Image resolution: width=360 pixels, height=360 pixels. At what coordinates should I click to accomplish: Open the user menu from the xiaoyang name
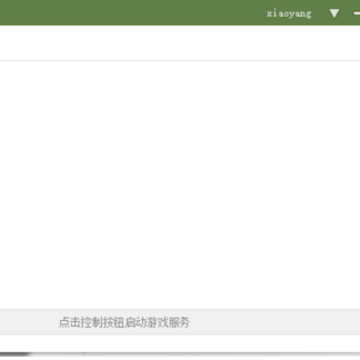pyautogui.click(x=289, y=14)
